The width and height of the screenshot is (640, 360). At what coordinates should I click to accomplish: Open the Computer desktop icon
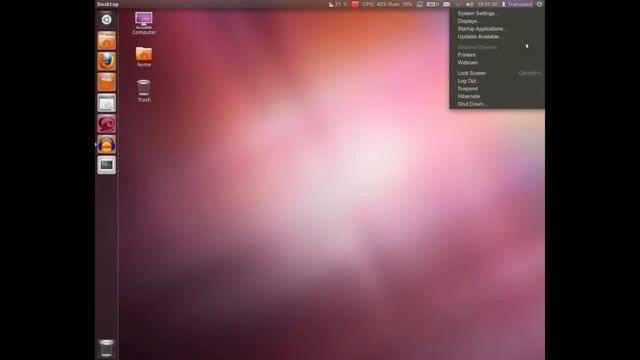point(144,23)
